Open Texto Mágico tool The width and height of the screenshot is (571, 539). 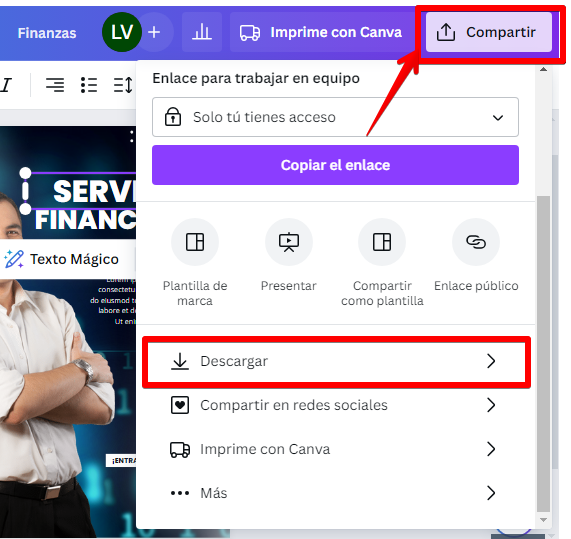pyautogui.click(x=62, y=259)
